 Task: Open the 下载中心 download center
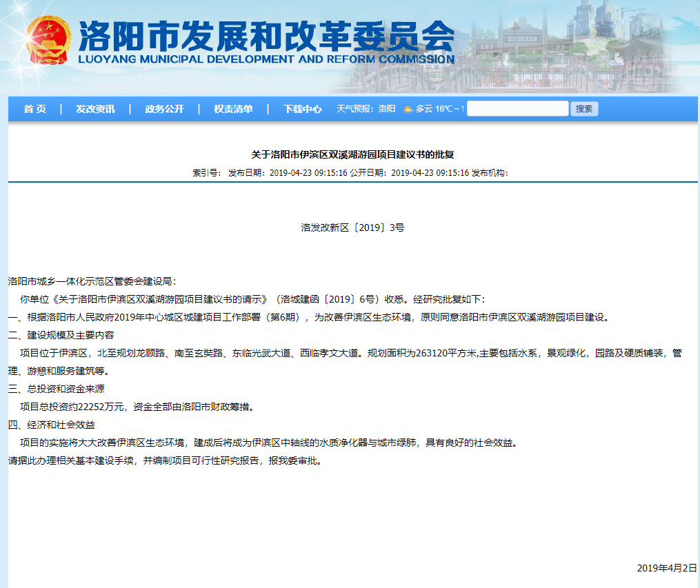click(x=302, y=109)
